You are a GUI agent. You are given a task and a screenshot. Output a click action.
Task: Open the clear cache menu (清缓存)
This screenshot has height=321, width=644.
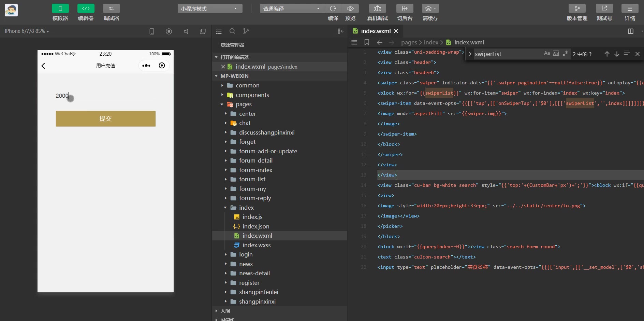coord(430,9)
